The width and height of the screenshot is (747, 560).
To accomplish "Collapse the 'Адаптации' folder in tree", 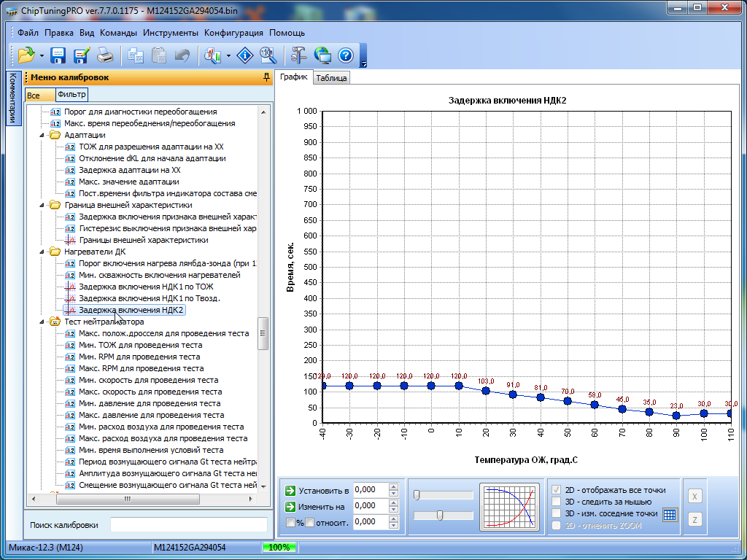I will click(42, 135).
